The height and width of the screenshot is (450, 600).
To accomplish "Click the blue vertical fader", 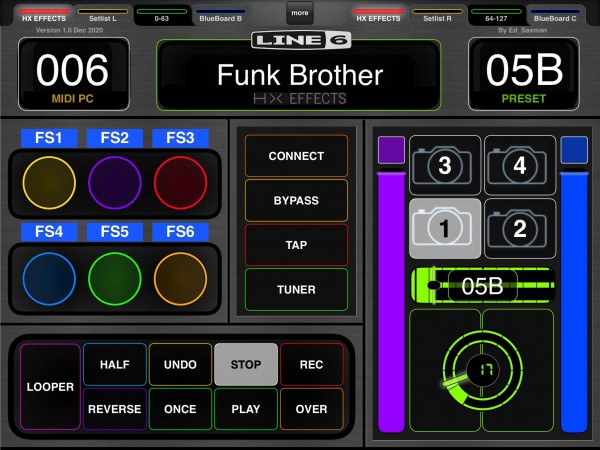I will pyautogui.click(x=574, y=302).
